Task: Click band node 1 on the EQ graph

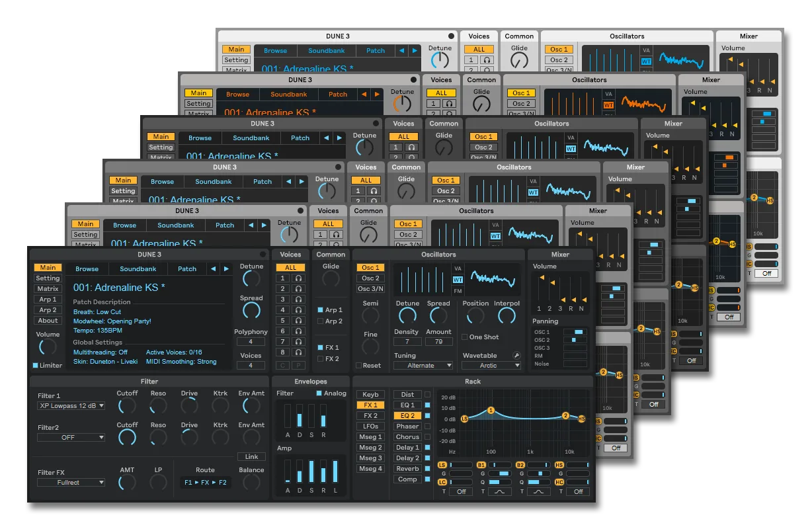Action: pyautogui.click(x=491, y=411)
